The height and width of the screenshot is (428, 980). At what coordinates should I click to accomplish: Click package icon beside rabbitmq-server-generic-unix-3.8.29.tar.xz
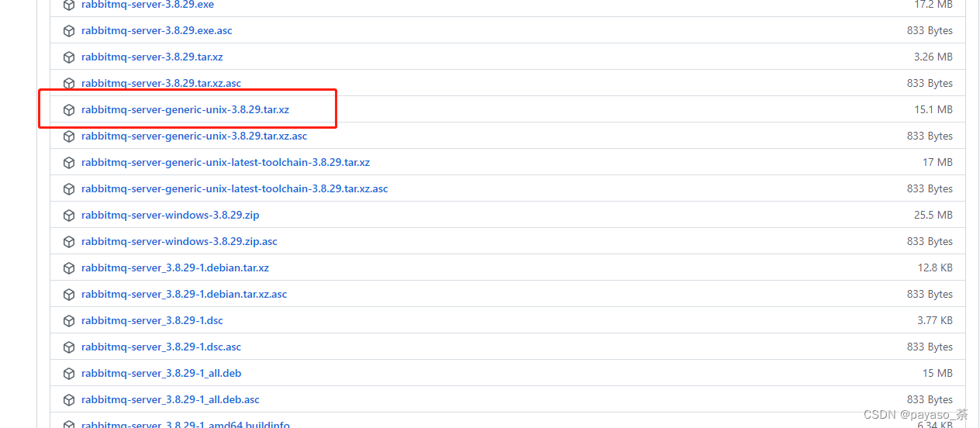point(69,110)
